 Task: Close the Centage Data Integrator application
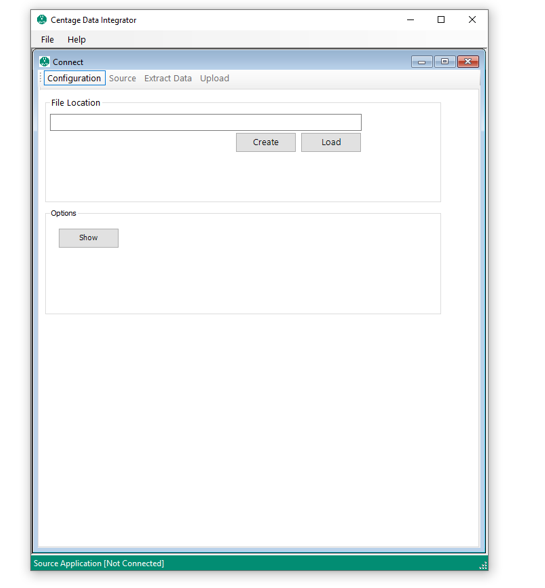[x=472, y=20]
